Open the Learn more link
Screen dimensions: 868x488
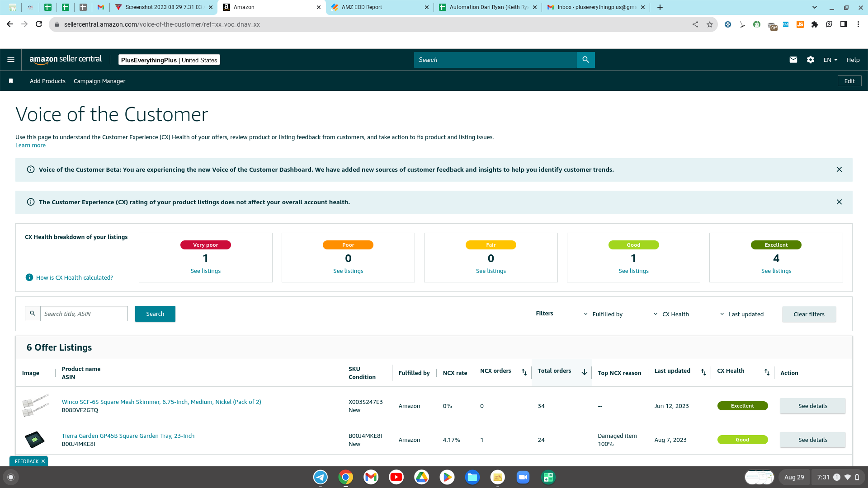(x=30, y=145)
